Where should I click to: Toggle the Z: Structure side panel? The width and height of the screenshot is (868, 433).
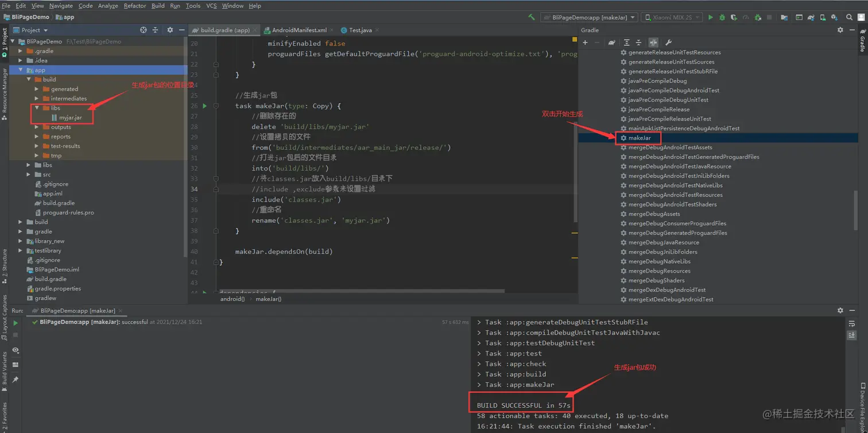pos(5,266)
